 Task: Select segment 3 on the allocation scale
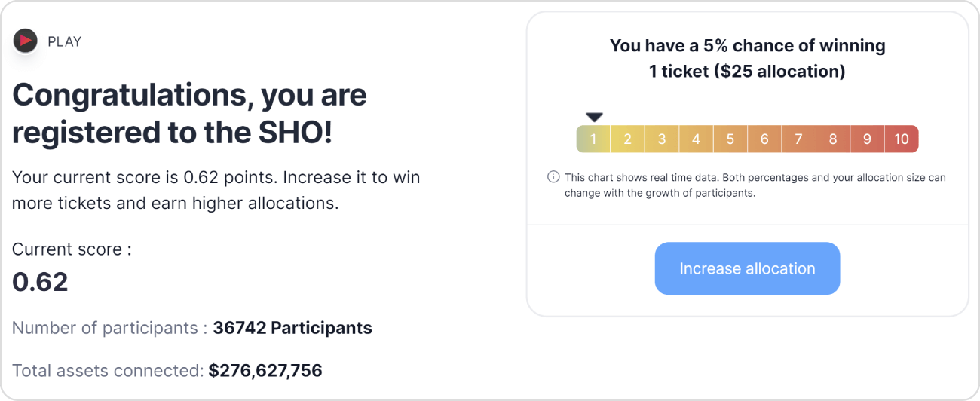pyautogui.click(x=662, y=139)
